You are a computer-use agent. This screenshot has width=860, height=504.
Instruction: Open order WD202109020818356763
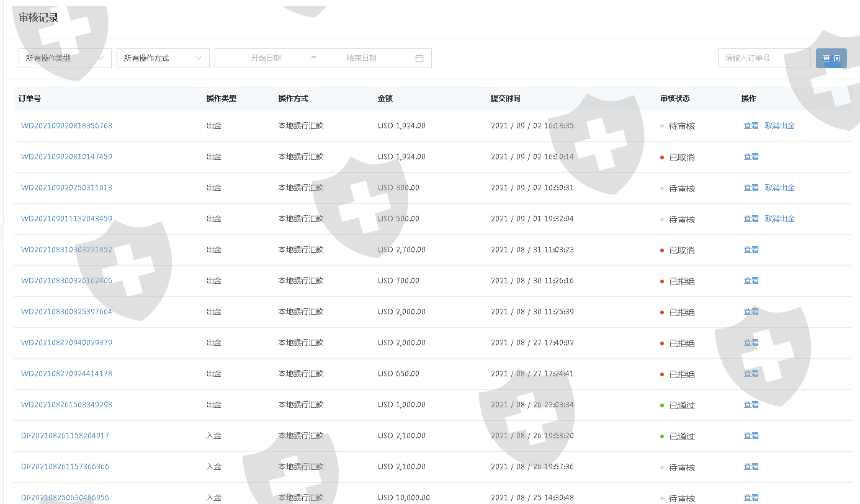(x=66, y=126)
